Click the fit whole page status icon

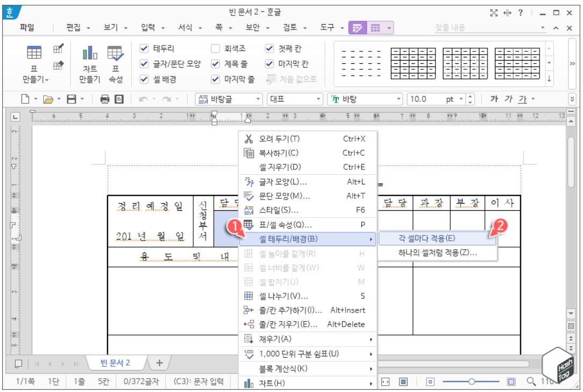point(403,382)
